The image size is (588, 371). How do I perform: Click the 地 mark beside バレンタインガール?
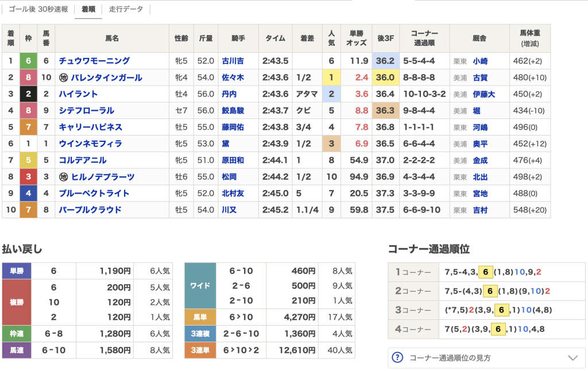[63, 78]
